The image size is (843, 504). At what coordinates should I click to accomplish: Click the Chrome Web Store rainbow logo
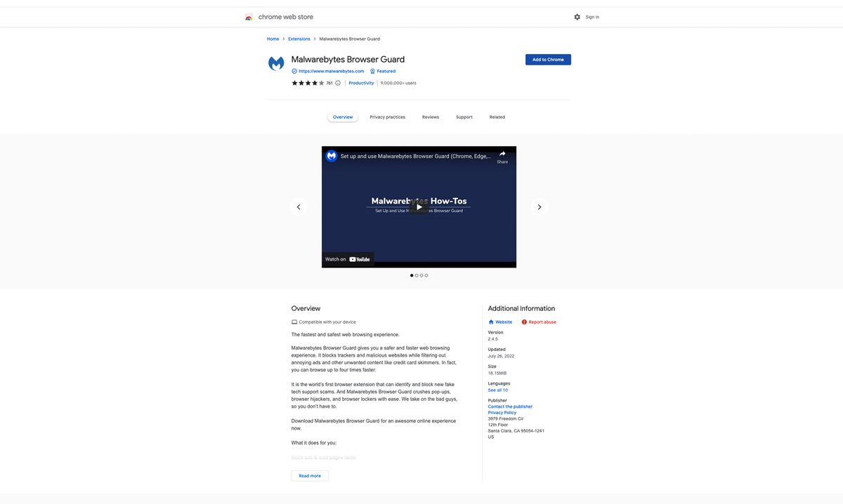249,17
